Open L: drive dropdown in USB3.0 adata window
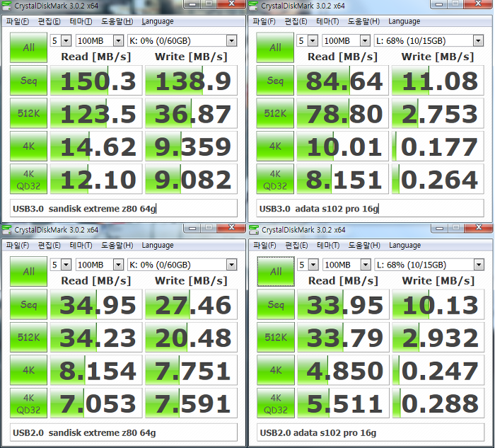Viewport: 495px width, 448px height. click(x=478, y=41)
